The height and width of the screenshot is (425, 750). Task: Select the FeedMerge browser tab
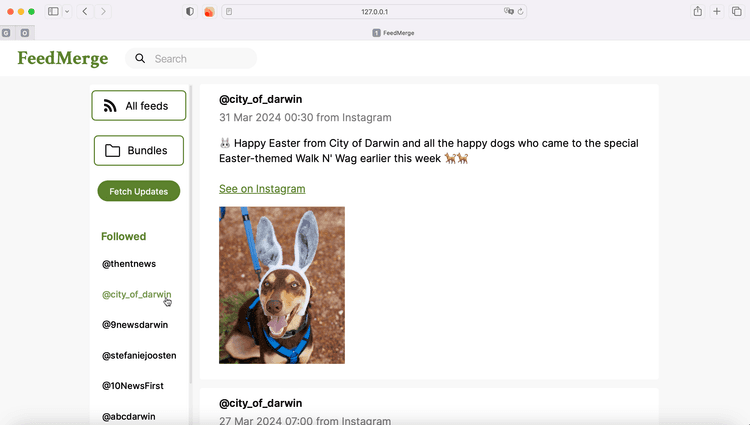[x=393, y=32]
